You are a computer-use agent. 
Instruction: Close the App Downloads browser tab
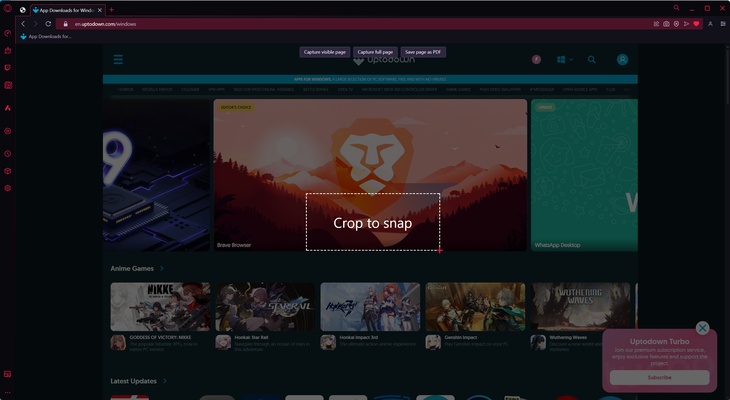pyautogui.click(x=100, y=10)
